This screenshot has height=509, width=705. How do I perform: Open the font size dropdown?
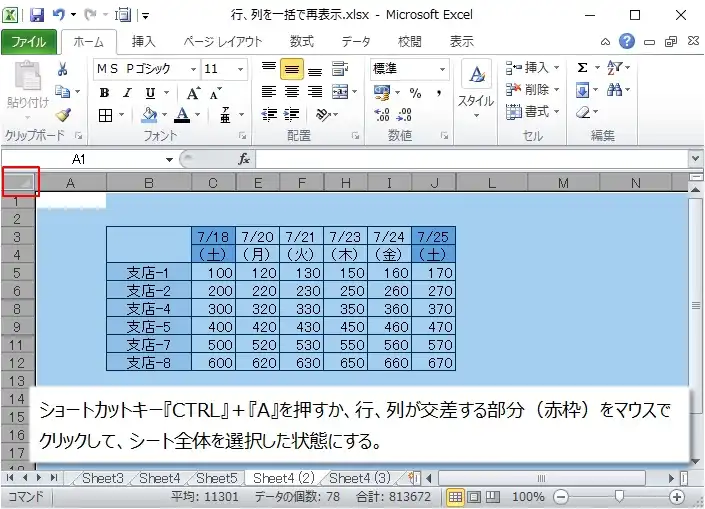click(240, 69)
